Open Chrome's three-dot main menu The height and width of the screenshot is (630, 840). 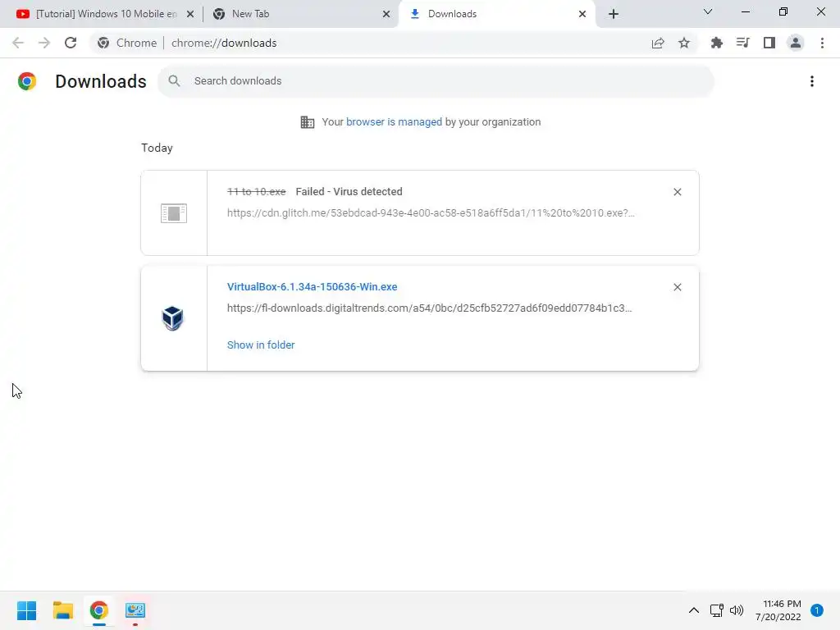pyautogui.click(x=822, y=43)
